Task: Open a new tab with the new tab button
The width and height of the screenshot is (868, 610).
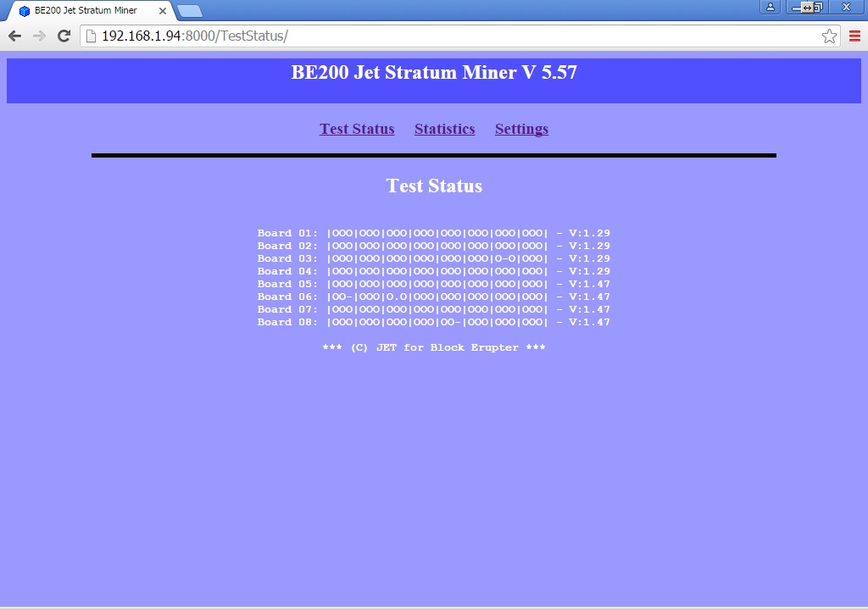Action: pyautogui.click(x=190, y=10)
